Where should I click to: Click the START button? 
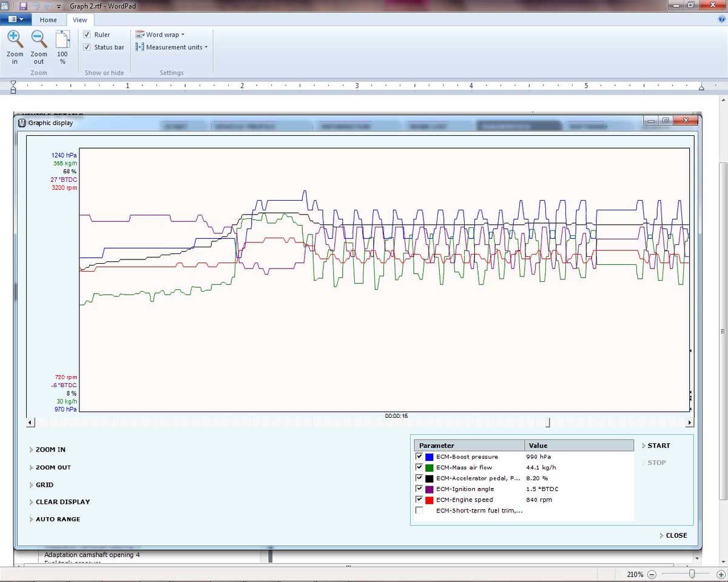[x=658, y=445]
